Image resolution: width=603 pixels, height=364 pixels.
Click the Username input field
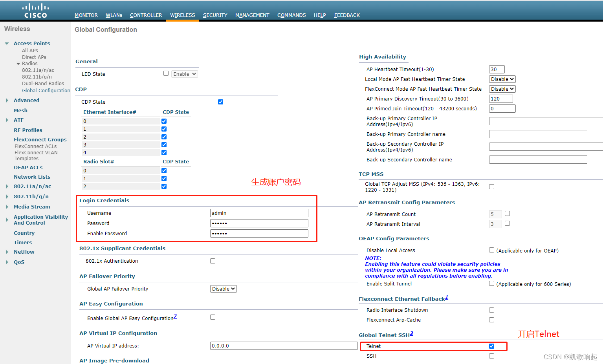pyautogui.click(x=259, y=213)
